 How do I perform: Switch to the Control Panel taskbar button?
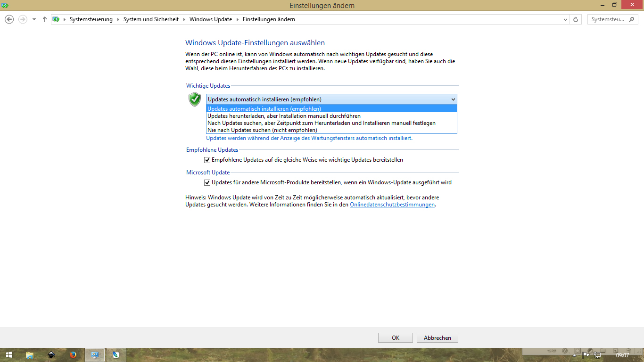point(95,355)
